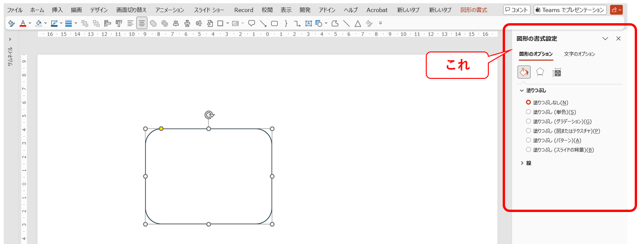644x244 pixels.
Task: Open the アニメーション ribbon tab
Action: [170, 10]
